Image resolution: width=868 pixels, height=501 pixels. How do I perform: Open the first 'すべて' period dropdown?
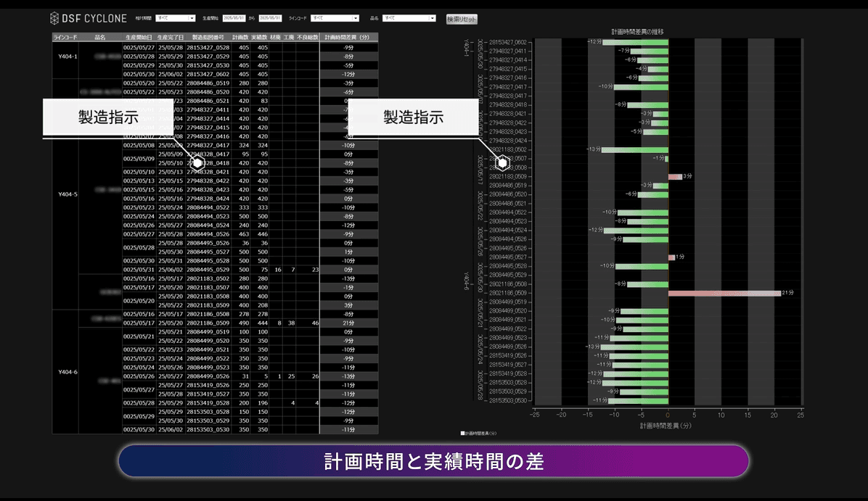pyautogui.click(x=176, y=18)
